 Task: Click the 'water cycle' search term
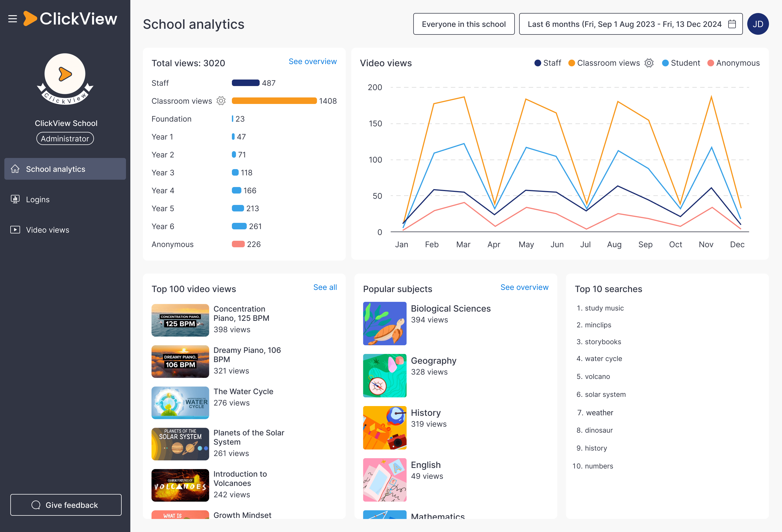click(603, 359)
